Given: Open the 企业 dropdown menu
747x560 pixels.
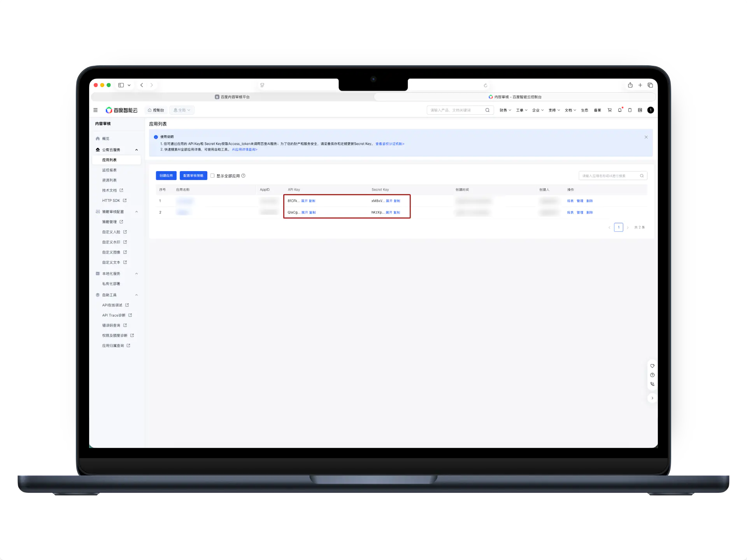Looking at the screenshot, I should [x=538, y=110].
